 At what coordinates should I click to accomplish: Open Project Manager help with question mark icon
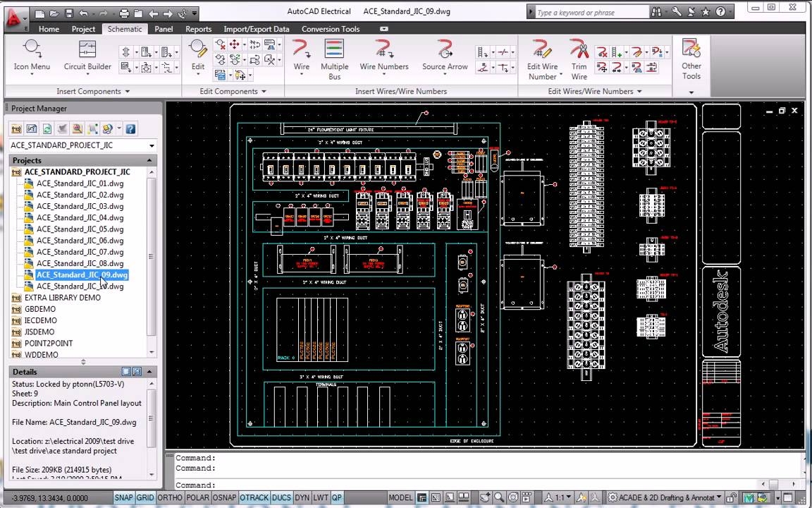tap(131, 128)
